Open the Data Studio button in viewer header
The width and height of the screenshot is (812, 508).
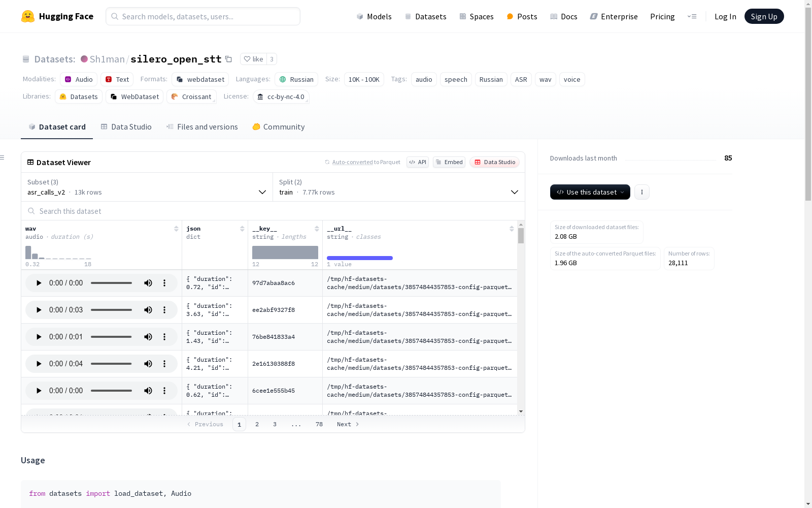pyautogui.click(x=495, y=162)
